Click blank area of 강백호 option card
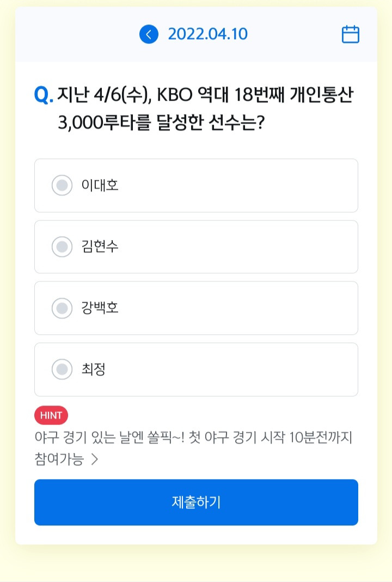 tap(237, 308)
